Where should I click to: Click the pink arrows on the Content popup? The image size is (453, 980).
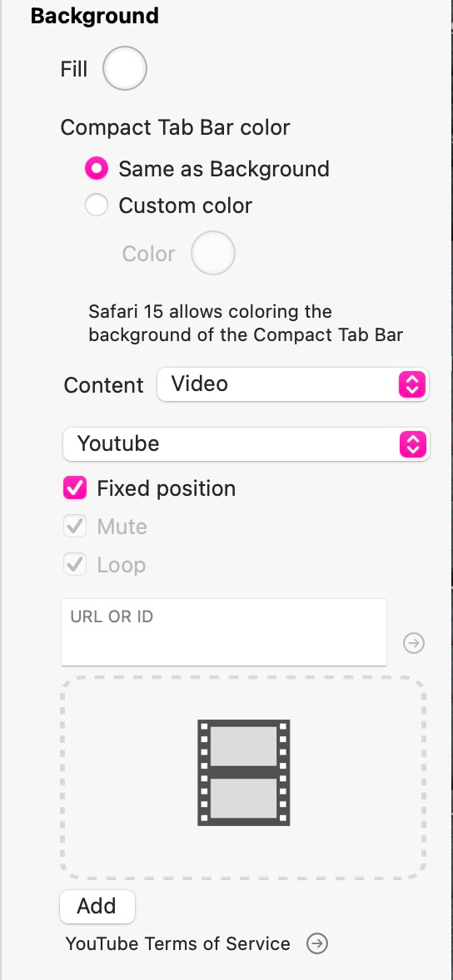412,384
